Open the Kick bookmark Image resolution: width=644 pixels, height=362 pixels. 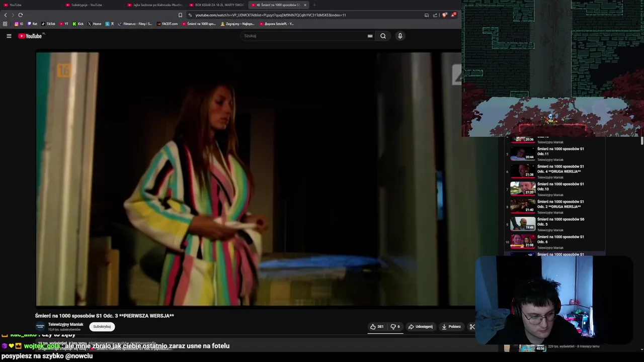[78, 24]
